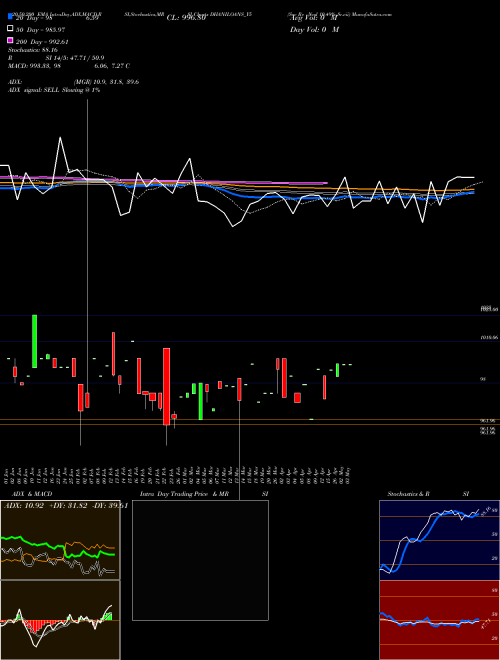The height and width of the screenshot is (660, 500).
Task: Click the Stochastics: 88.16 reading
Action: point(32,50)
